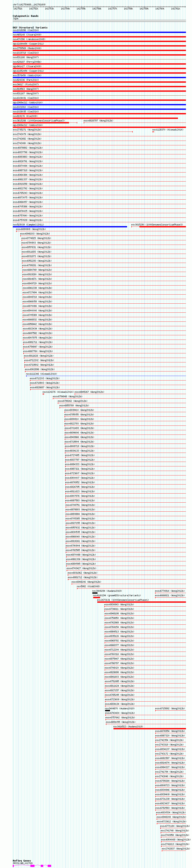Click variant essv6774914 (Wong2012b)

click(170, 591)
